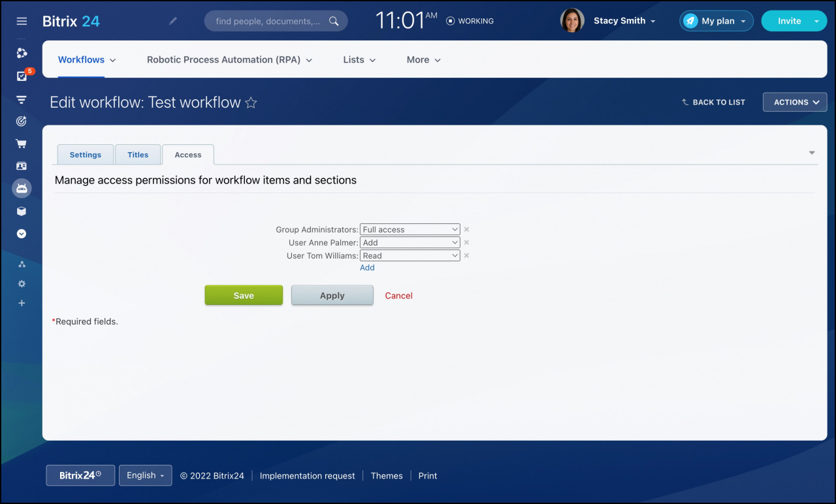Click the small triangle at form's right edge
The height and width of the screenshot is (504, 836).
pyautogui.click(x=812, y=153)
